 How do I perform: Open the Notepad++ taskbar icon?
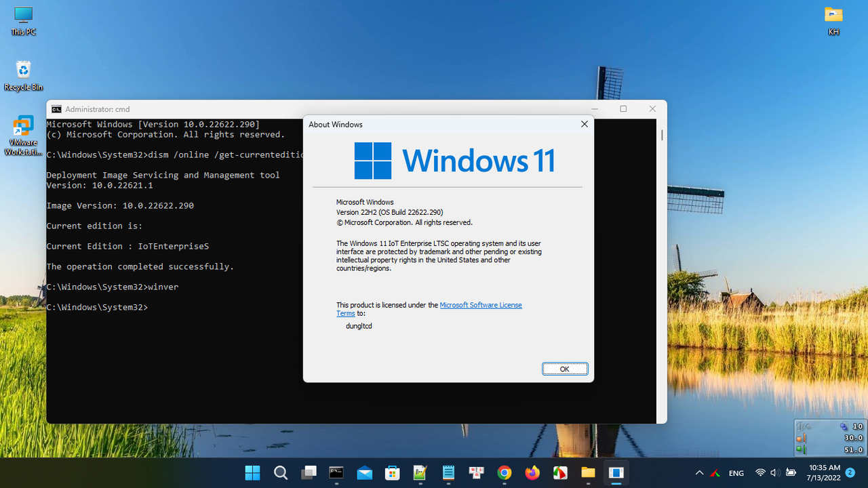pyautogui.click(x=420, y=472)
